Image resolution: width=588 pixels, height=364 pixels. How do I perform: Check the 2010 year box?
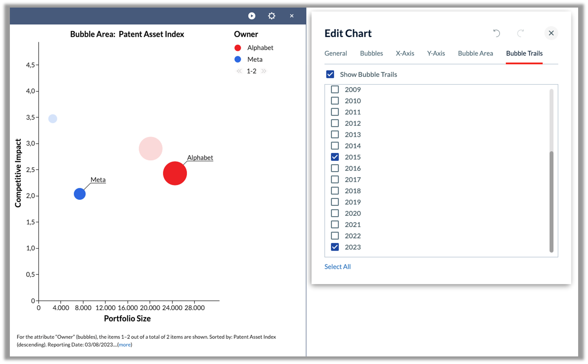[335, 101]
